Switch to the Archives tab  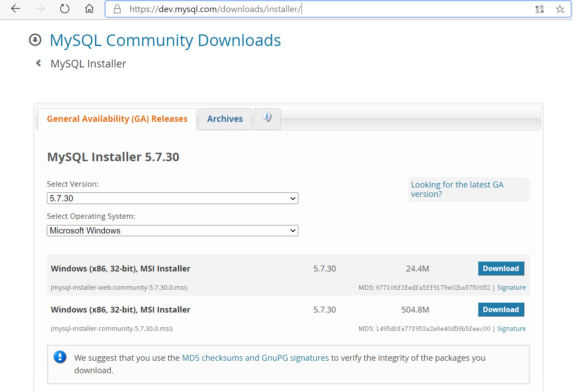[225, 119]
